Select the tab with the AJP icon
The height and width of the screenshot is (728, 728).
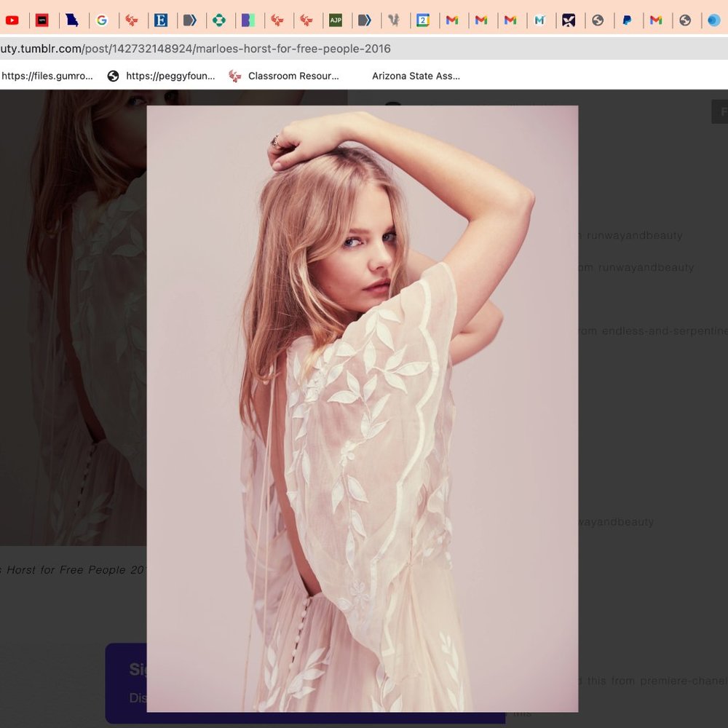(336, 20)
